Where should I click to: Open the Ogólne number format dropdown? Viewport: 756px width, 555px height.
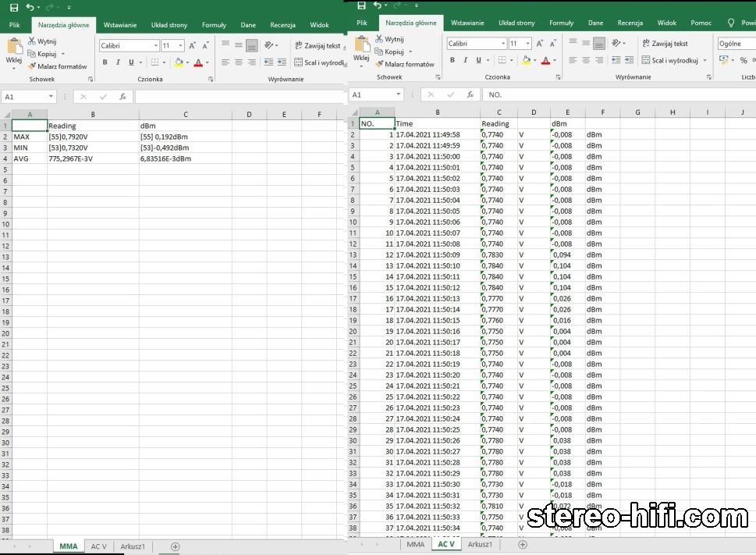click(x=735, y=44)
